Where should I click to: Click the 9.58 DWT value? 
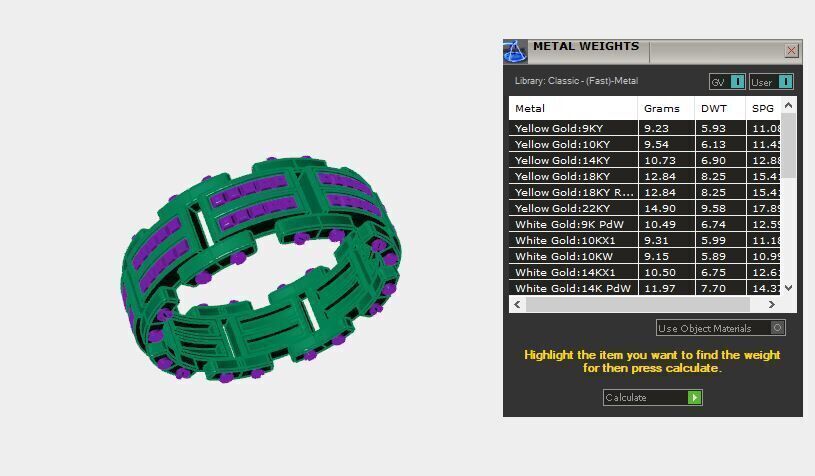click(x=713, y=208)
